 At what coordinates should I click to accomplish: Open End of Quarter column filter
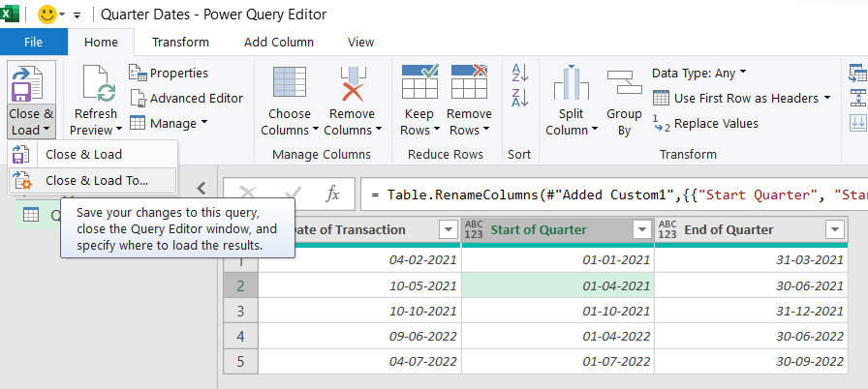click(x=834, y=230)
